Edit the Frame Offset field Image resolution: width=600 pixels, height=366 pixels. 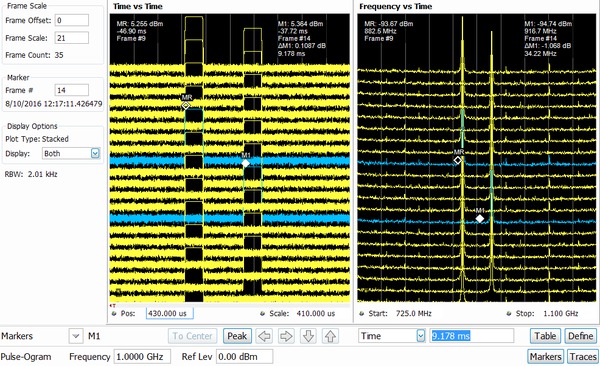click(72, 20)
